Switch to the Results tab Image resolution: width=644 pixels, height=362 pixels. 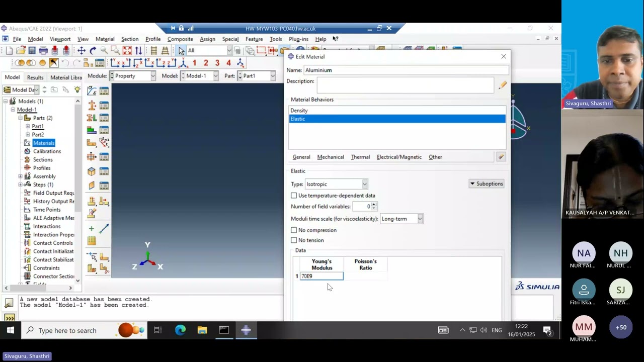coord(35,77)
